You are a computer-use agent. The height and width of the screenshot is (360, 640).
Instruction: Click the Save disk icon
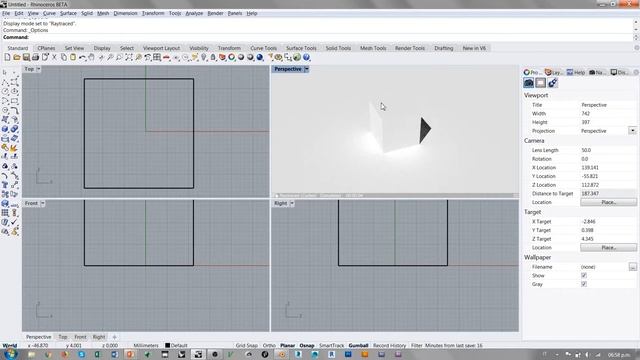click(x=26, y=58)
